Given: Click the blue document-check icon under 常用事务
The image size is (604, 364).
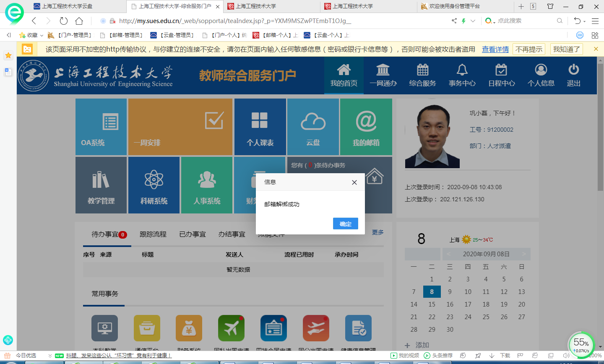Looking at the screenshot, I should [x=358, y=328].
